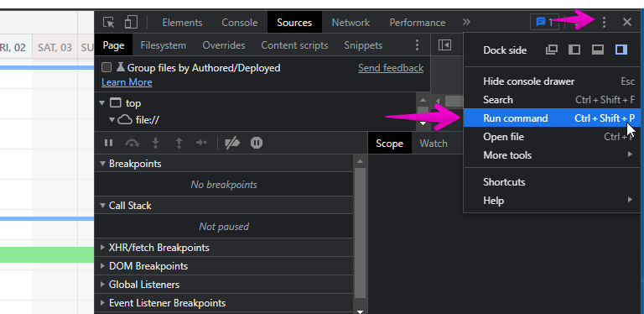Image resolution: width=644 pixels, height=314 pixels.
Task: Activate the inspect element picker icon
Action: (x=108, y=22)
